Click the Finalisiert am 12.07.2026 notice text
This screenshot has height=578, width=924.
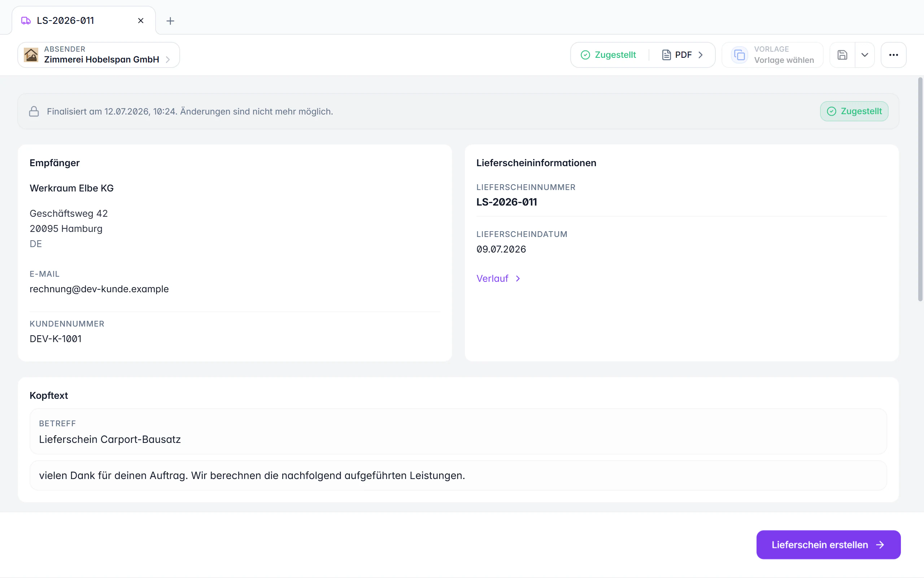coord(190,111)
